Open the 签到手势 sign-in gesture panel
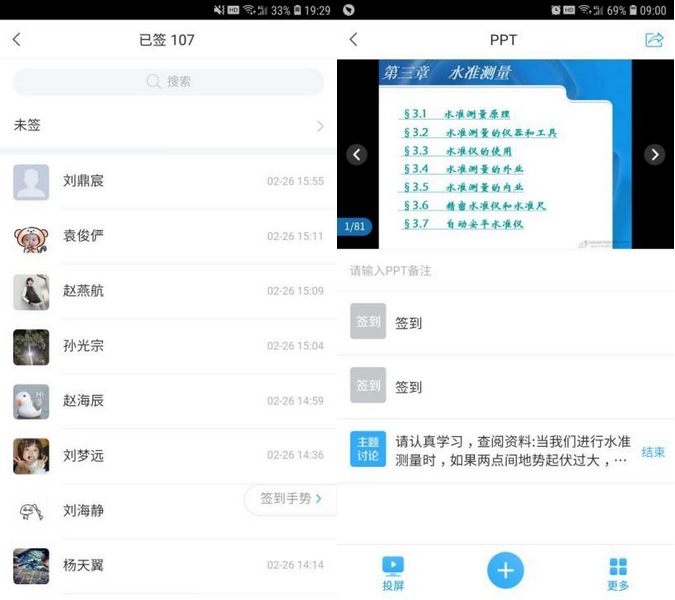 click(x=291, y=498)
